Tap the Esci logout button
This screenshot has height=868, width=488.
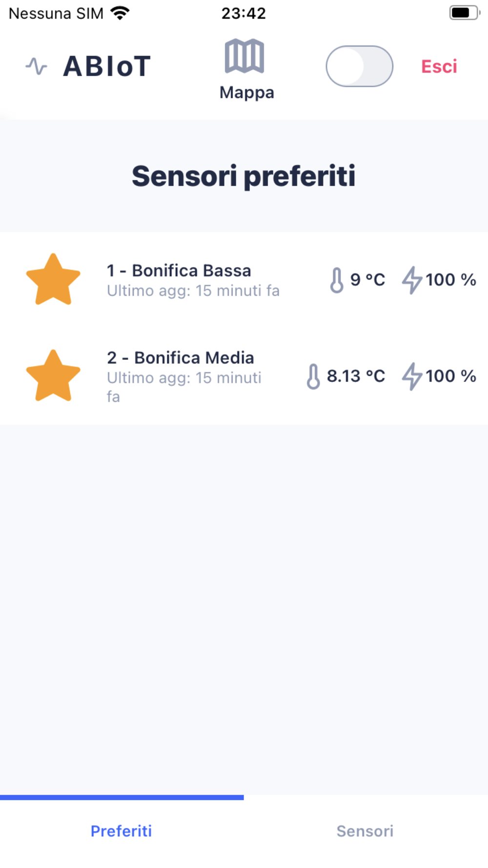[439, 66]
